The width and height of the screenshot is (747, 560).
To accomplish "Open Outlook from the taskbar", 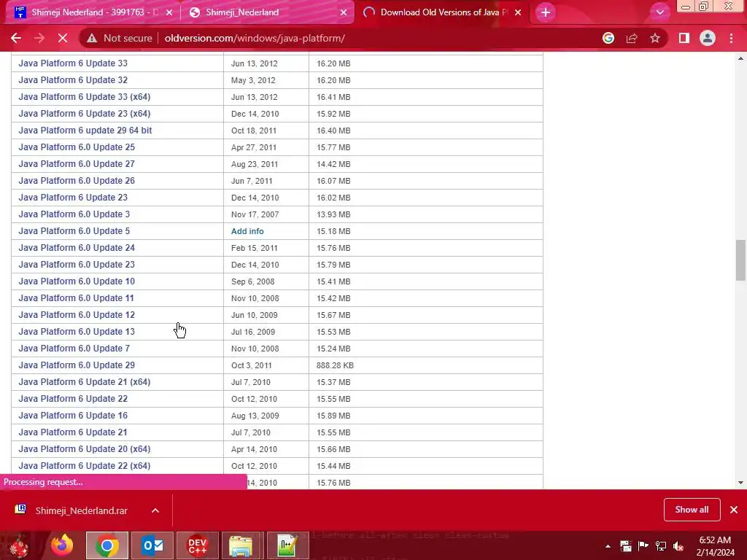I will [152, 545].
